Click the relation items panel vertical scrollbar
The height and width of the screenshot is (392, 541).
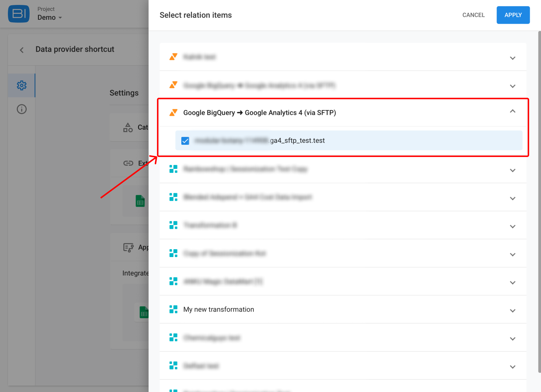click(x=539, y=201)
